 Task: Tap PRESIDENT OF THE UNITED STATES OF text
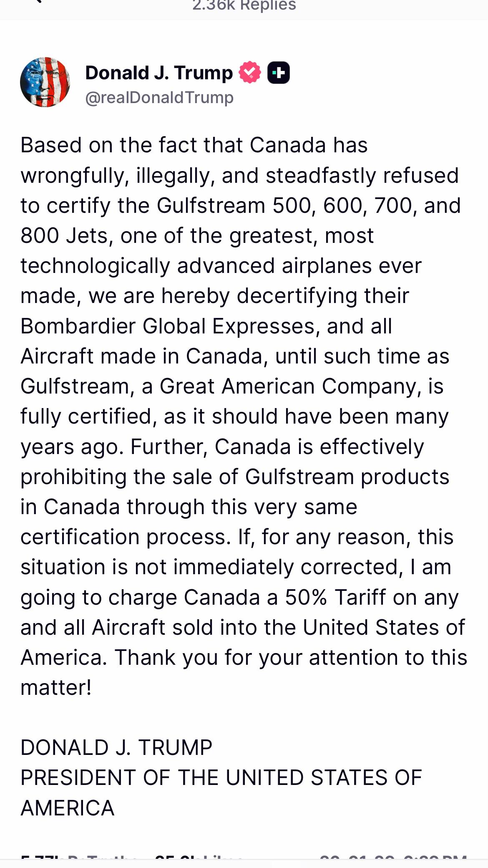click(x=221, y=778)
